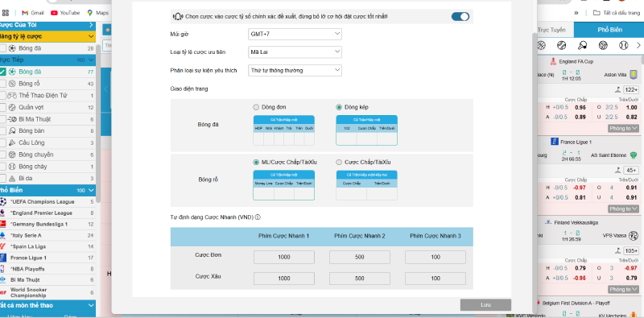Click the England FA Cup league icon
The width and height of the screenshot is (644, 318).
pyautogui.click(x=553, y=62)
